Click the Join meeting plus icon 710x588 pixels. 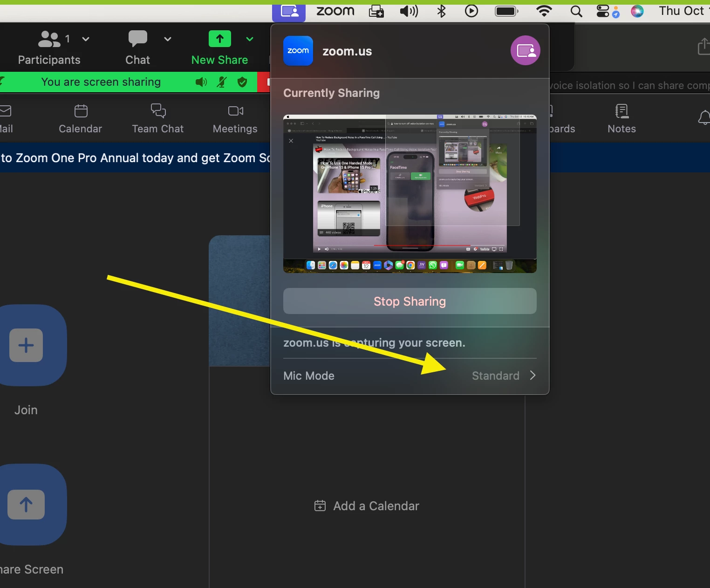point(26,345)
